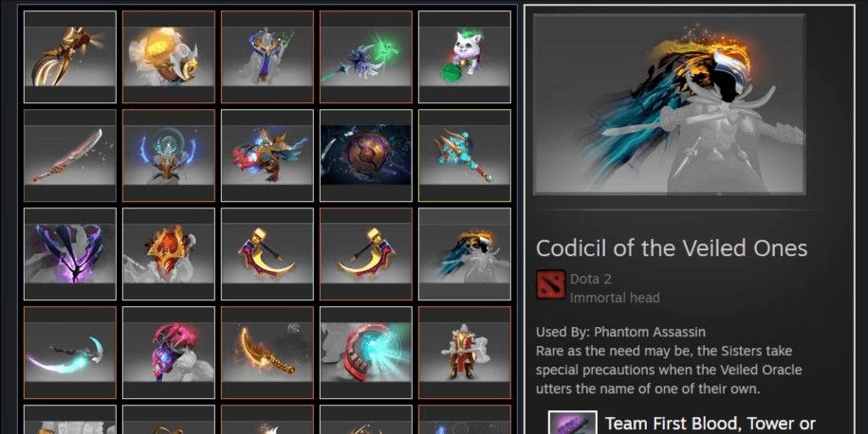Select the red and gold flame crest item
The image size is (868, 434).
coord(168,254)
